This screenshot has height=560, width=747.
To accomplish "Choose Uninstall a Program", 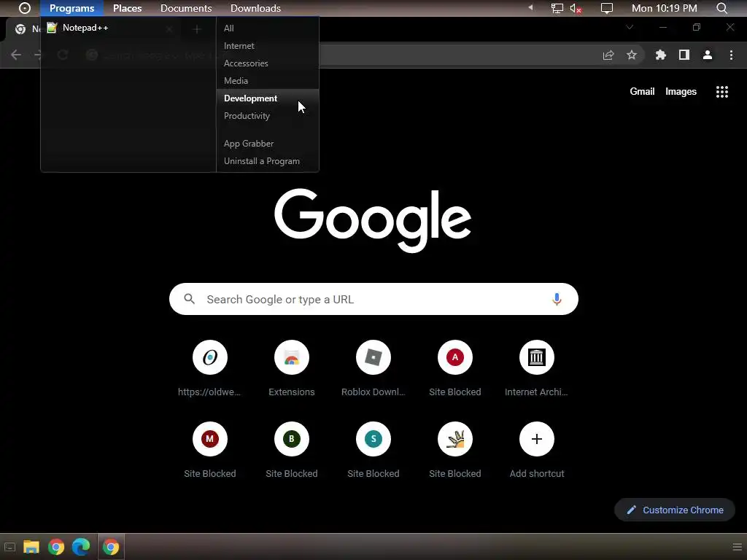I will click(262, 161).
